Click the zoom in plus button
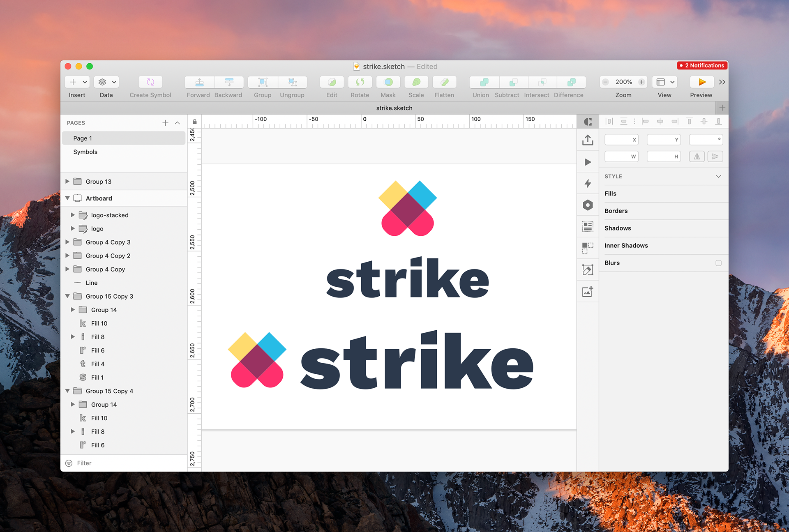Image resolution: width=789 pixels, height=532 pixels. [641, 82]
